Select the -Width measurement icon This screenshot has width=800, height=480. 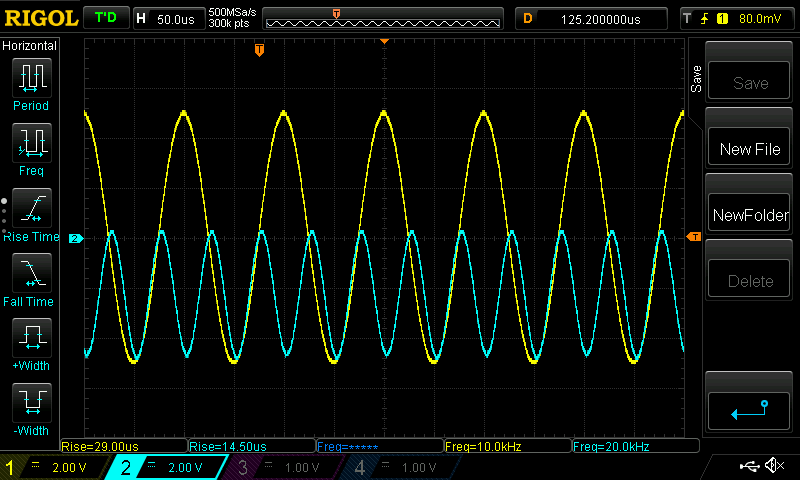click(31, 403)
